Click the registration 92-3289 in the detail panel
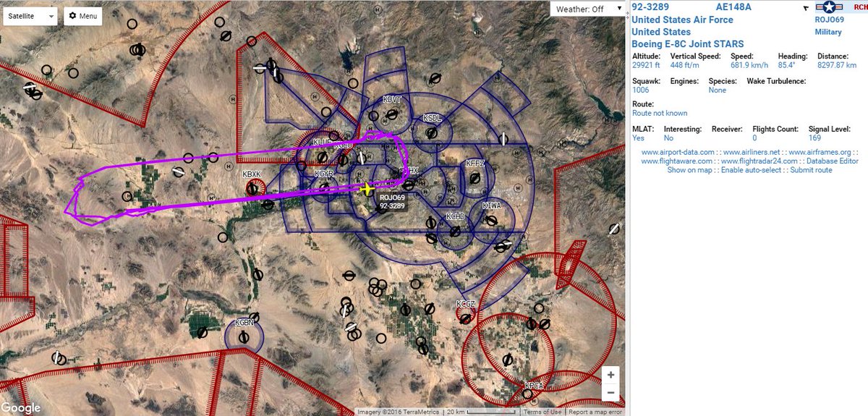Image resolution: width=868 pixels, height=416 pixels. click(x=650, y=7)
